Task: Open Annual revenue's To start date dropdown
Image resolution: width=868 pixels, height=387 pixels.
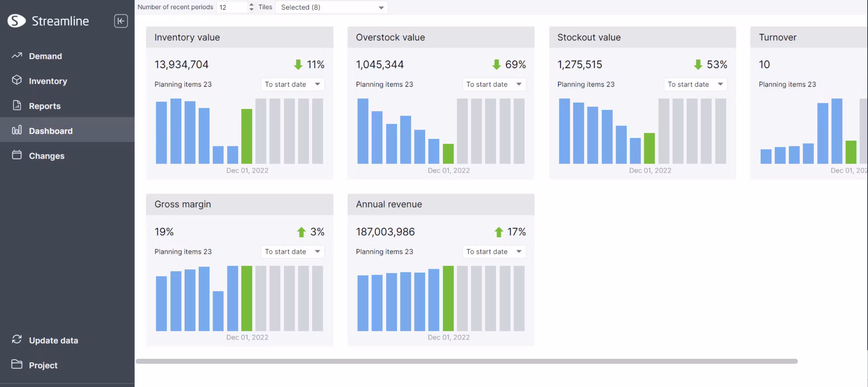Action: [x=494, y=251]
